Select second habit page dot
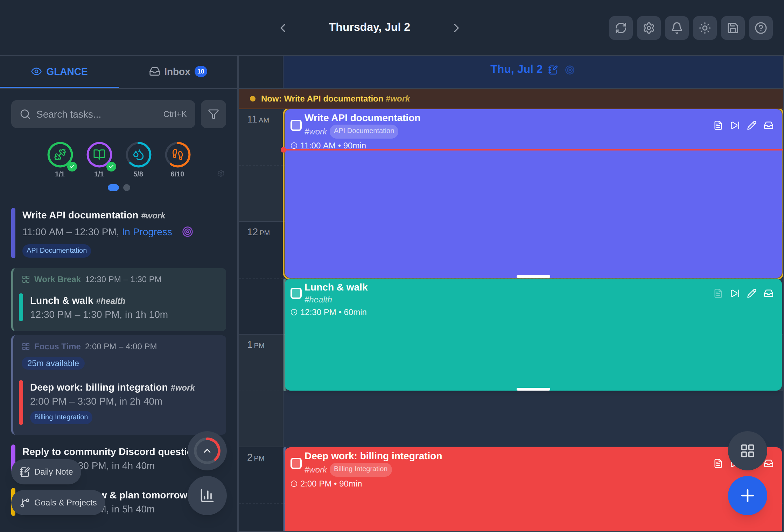The height and width of the screenshot is (532, 784). (x=127, y=188)
